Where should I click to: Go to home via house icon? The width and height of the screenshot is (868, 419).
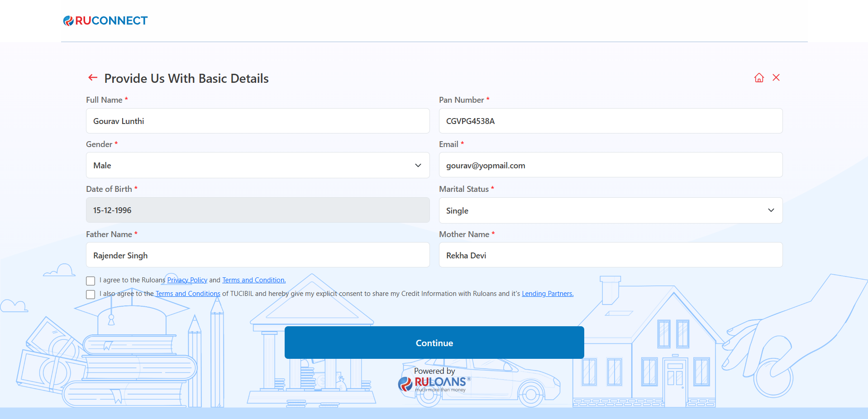pos(759,78)
